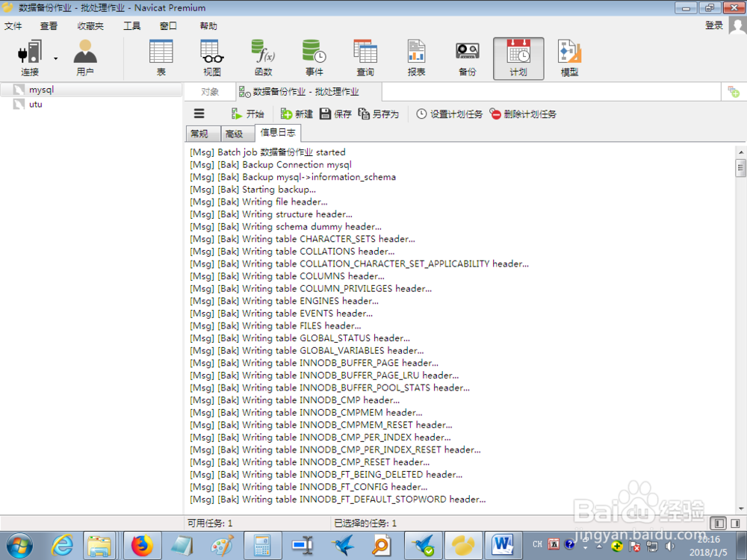The height and width of the screenshot is (560, 747).
Task: Open the 文件 menu
Action: (13, 25)
